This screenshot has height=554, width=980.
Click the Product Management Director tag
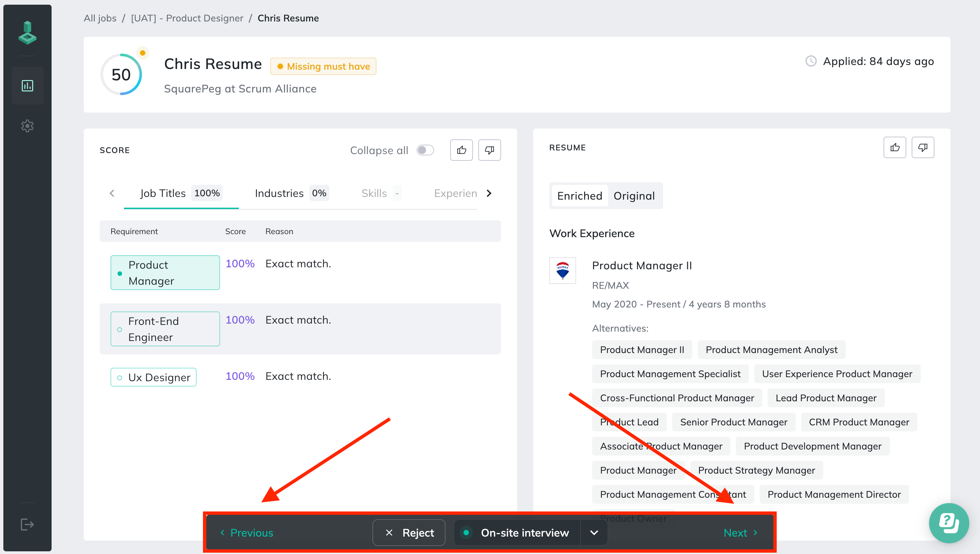click(x=834, y=495)
